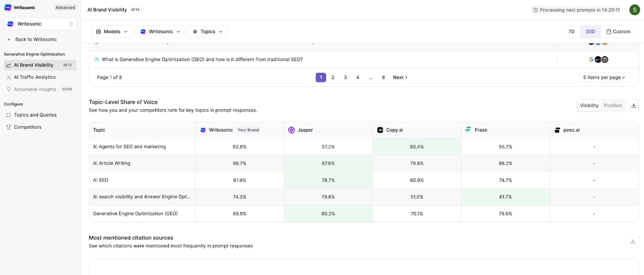The width and height of the screenshot is (644, 275).
Task: Select the 7D time range
Action: [x=571, y=32]
